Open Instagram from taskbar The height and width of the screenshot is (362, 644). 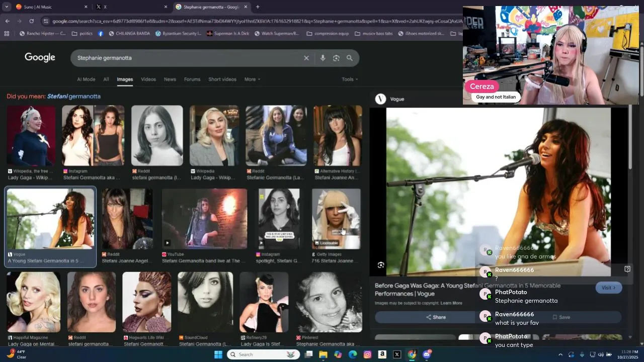tap(367, 354)
